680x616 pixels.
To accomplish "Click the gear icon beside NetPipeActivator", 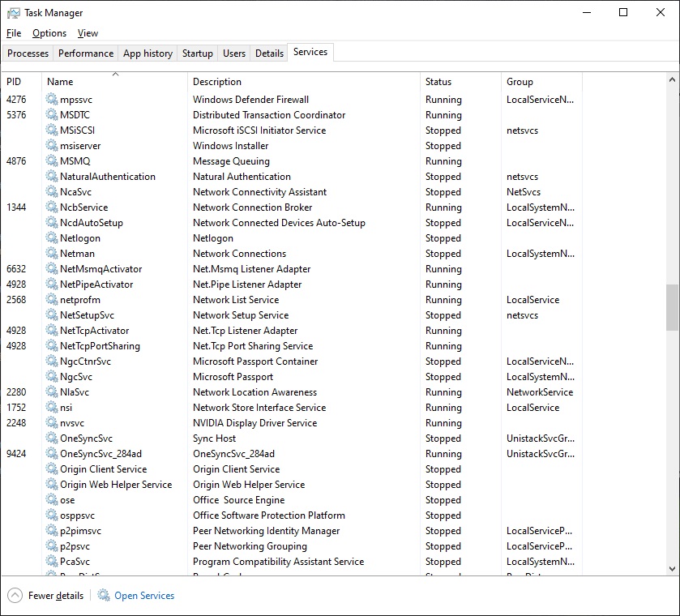I will click(52, 284).
